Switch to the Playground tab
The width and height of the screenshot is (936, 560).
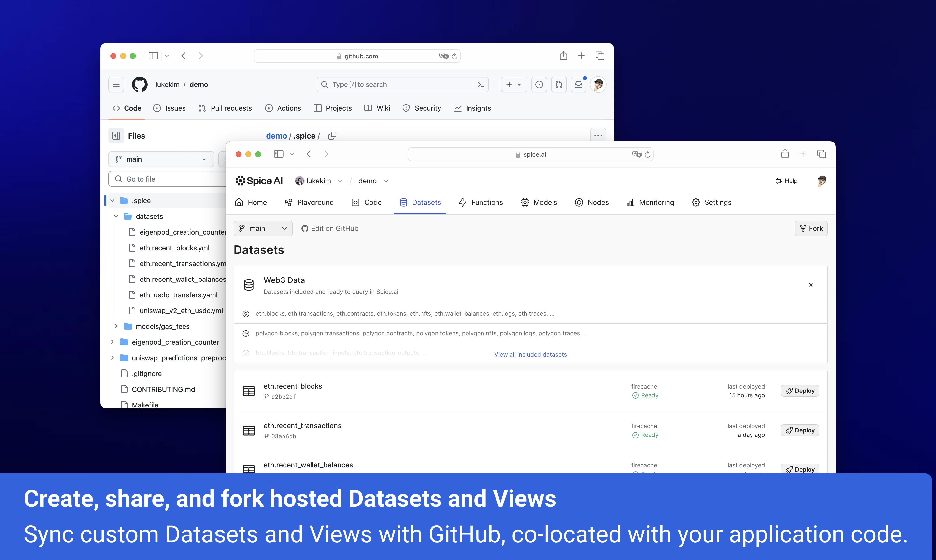[x=309, y=203]
